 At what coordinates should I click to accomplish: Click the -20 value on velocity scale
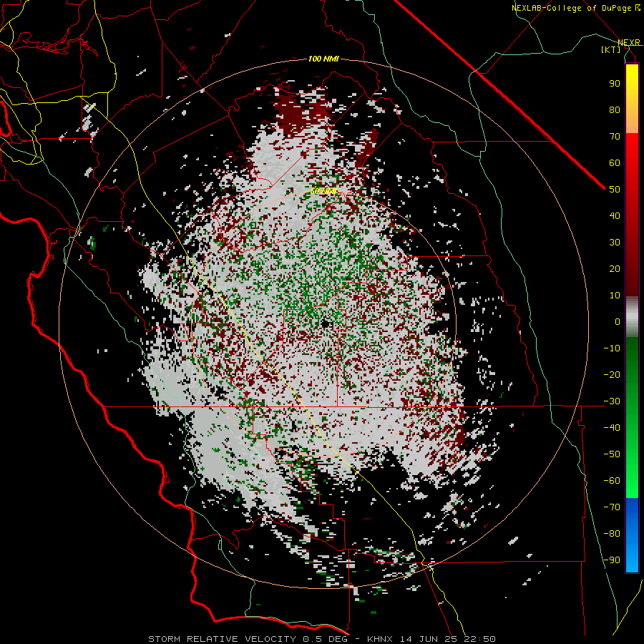[x=612, y=374]
